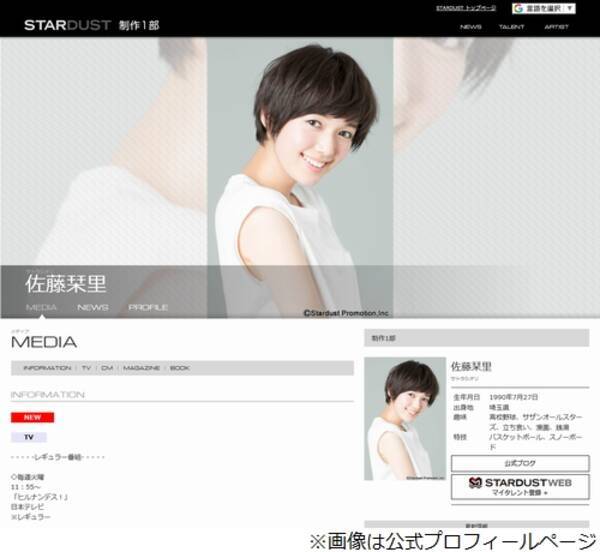Viewport: 600px width, 552px height.
Task: Open the Google language select dropdown
Action: pyautogui.click(x=544, y=8)
